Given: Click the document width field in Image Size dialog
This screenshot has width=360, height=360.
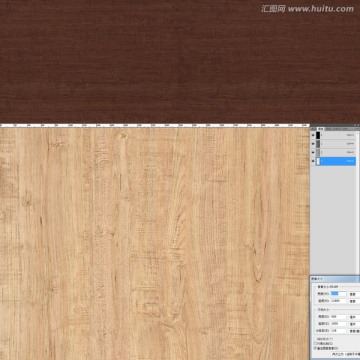Looking at the screenshot, I should pos(338,317).
